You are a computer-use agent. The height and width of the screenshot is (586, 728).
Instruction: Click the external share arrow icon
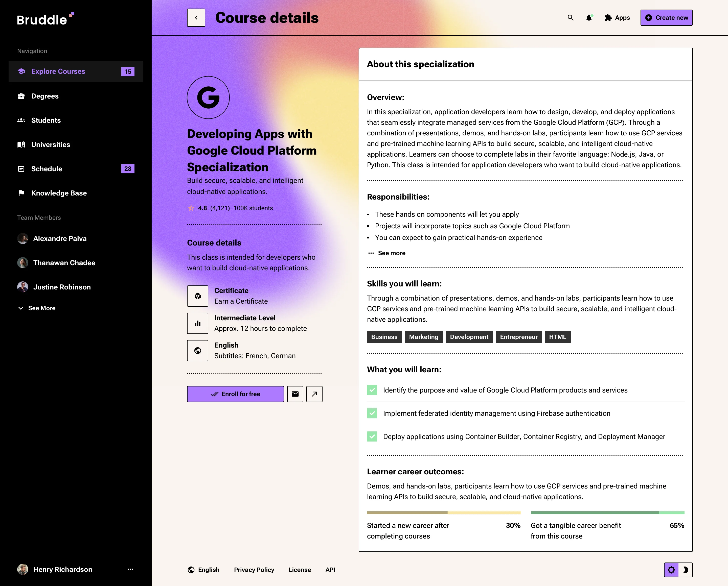click(314, 394)
